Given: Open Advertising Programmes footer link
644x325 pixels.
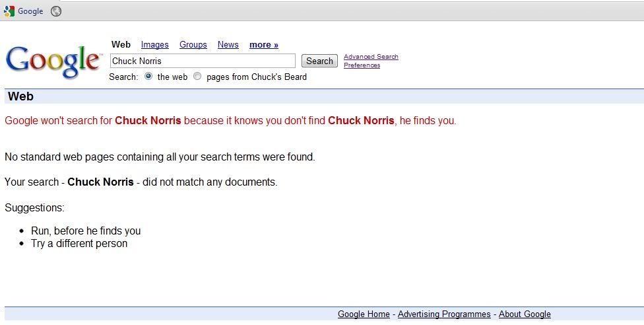Looking at the screenshot, I should tap(444, 314).
